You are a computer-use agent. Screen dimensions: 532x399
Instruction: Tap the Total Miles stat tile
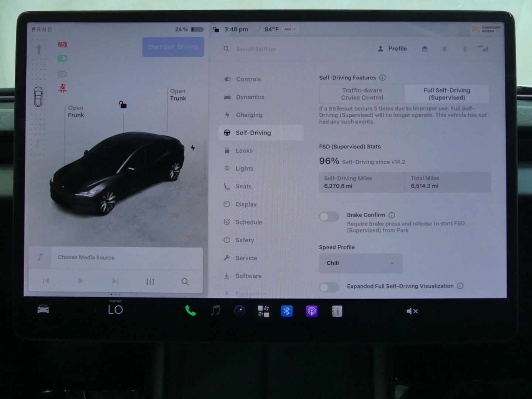coord(448,182)
